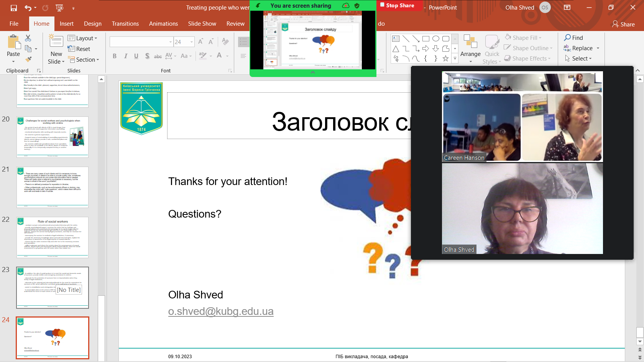Viewport: 644px width, 362px height.
Task: Expand the font size combo box
Action: [x=191, y=42]
